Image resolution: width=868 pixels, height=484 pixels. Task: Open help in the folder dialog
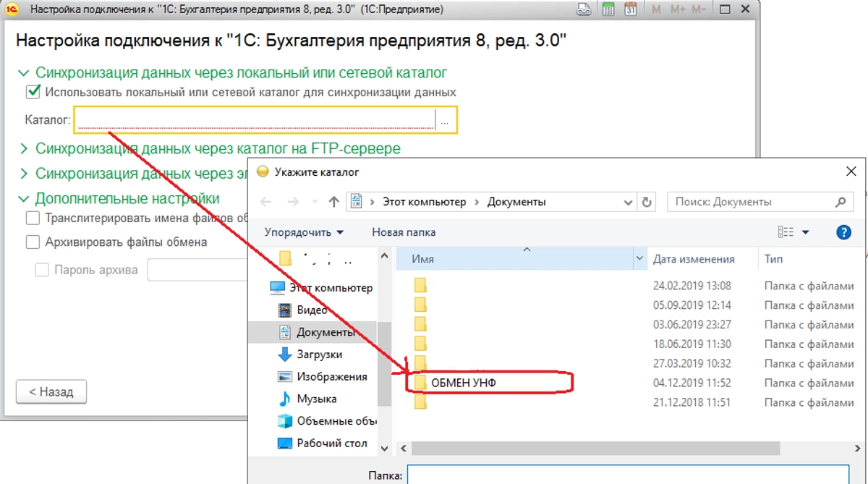point(843,232)
